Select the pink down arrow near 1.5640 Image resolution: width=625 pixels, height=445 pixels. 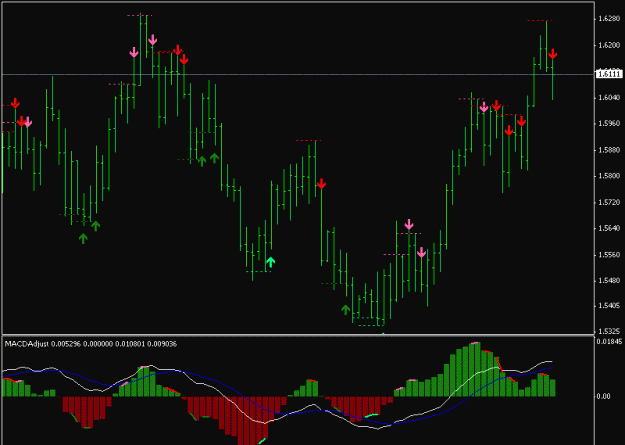[x=409, y=224]
